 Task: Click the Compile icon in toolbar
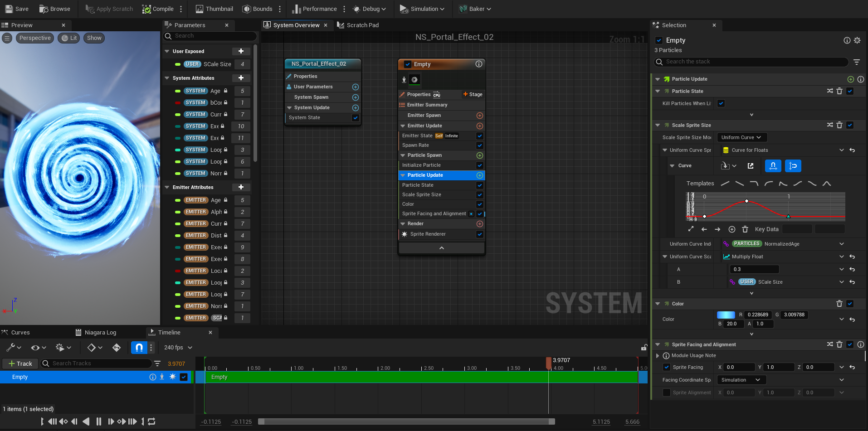click(x=146, y=9)
